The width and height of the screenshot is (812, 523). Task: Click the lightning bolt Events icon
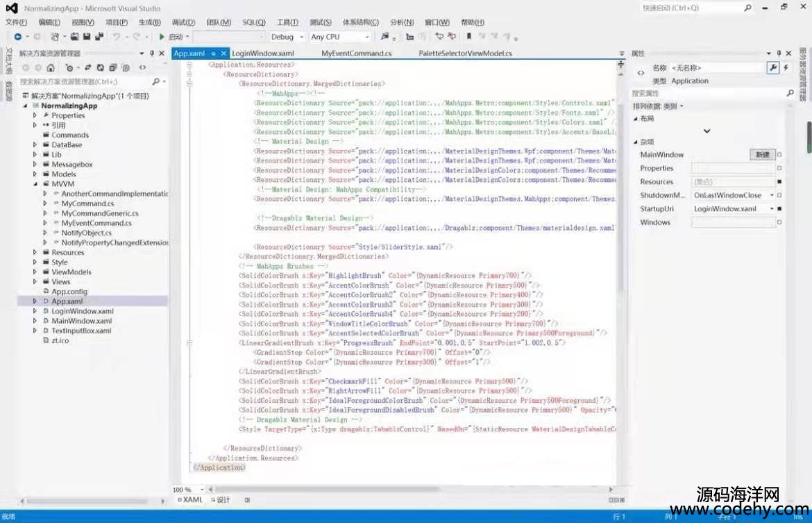click(x=786, y=67)
